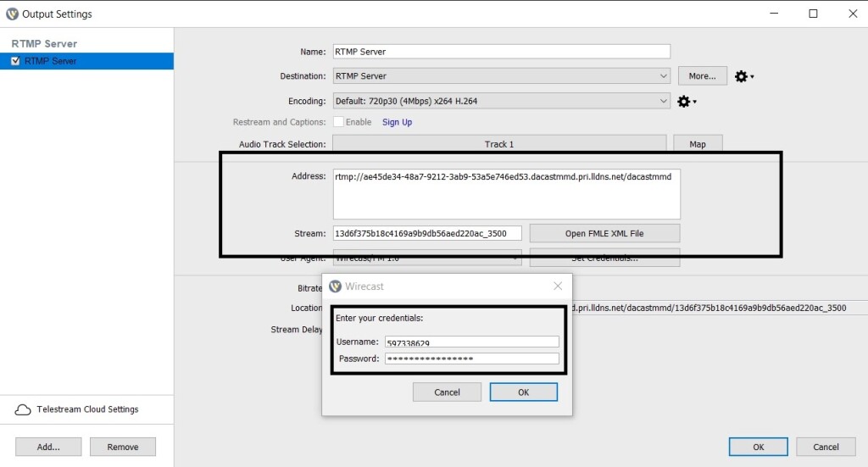Enable the Restream and Captions checkbox

click(x=338, y=122)
